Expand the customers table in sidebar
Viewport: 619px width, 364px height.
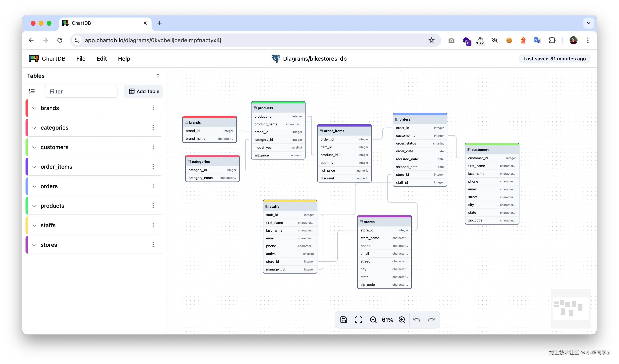coord(34,147)
